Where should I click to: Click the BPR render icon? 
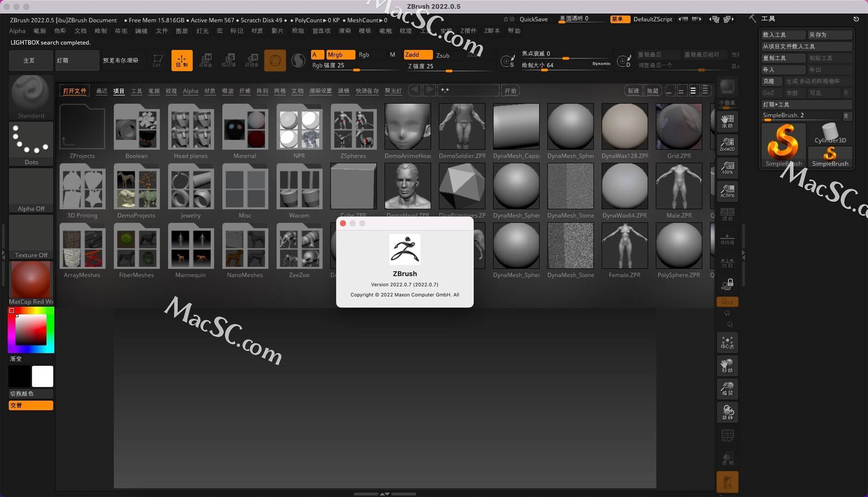[727, 87]
